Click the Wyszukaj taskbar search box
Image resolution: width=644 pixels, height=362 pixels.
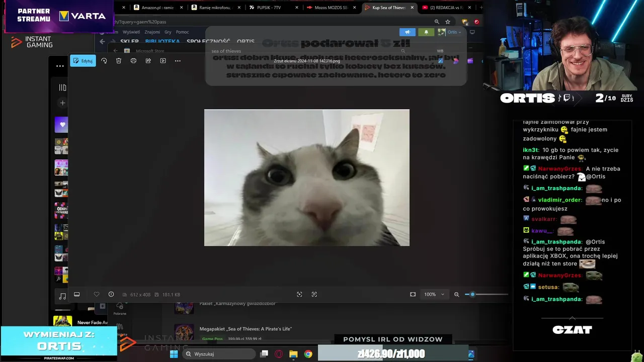(x=219, y=354)
